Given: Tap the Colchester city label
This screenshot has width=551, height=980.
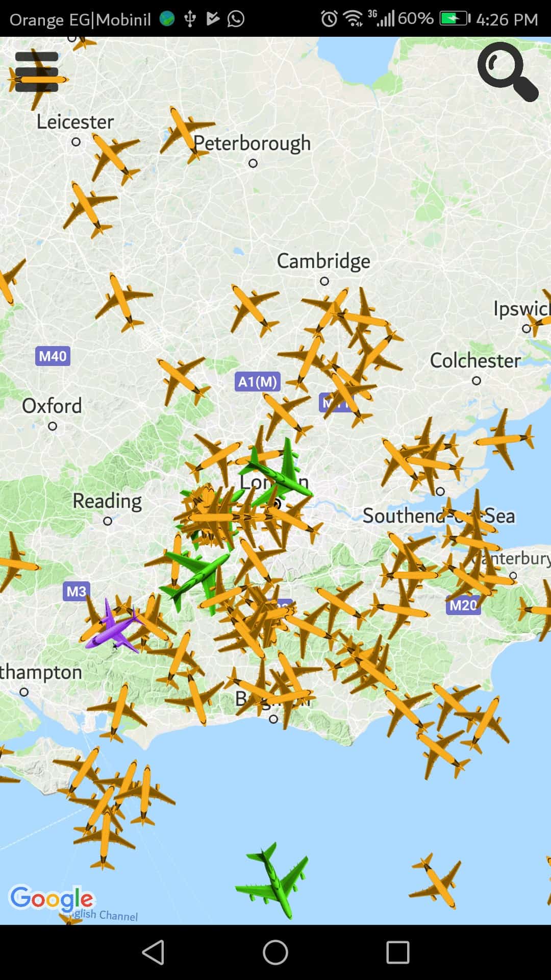Looking at the screenshot, I should click(x=475, y=360).
